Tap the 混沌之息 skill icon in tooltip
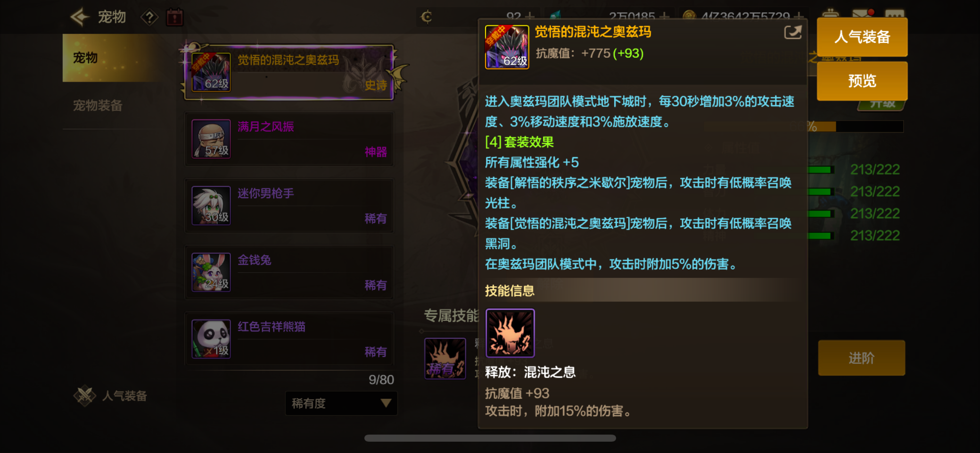 pyautogui.click(x=510, y=333)
